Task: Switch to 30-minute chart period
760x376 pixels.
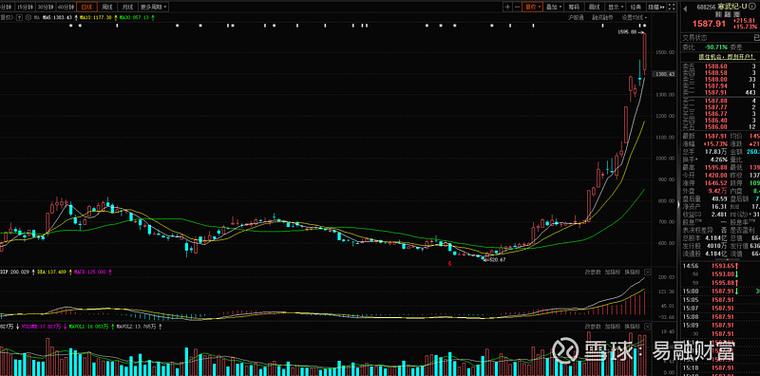Action: point(46,7)
